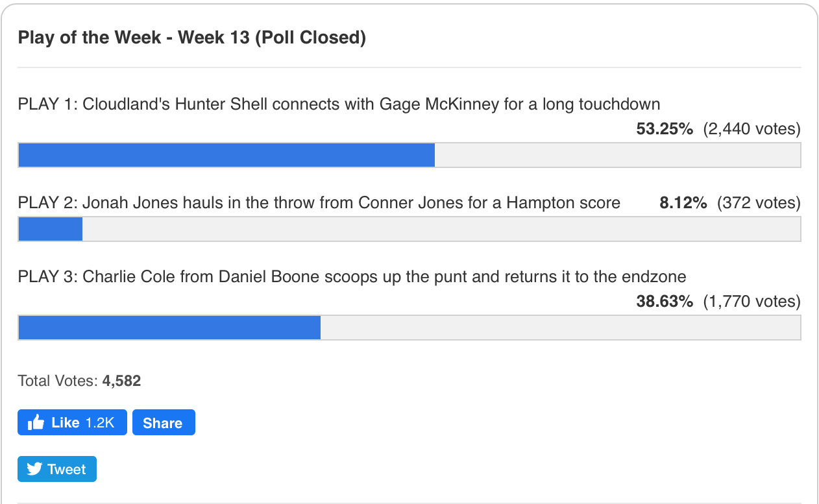
Task: Click the Twitter bird icon
Action: (x=34, y=470)
